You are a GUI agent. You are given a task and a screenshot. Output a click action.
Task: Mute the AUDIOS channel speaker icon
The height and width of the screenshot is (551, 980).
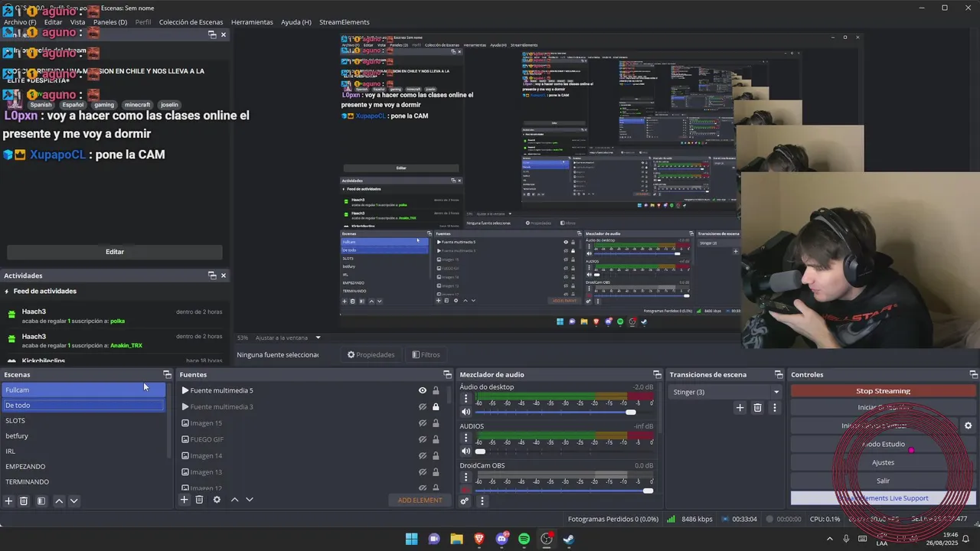(465, 452)
